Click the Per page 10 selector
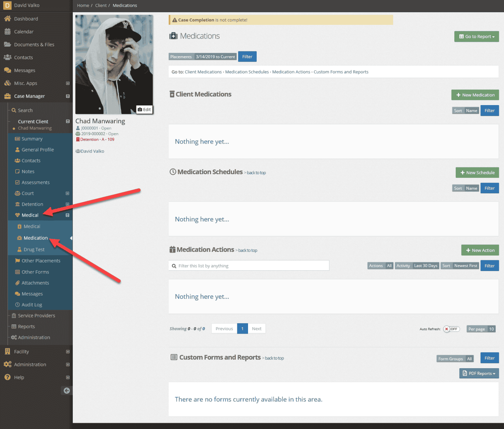Image resolution: width=504 pixels, height=429 pixels. tap(481, 329)
